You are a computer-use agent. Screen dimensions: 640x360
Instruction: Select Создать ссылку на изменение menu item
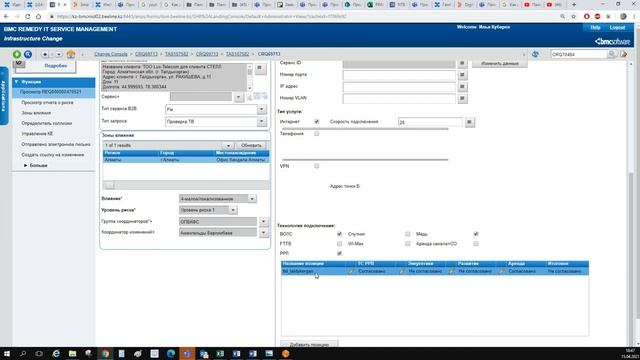[x=53, y=155]
